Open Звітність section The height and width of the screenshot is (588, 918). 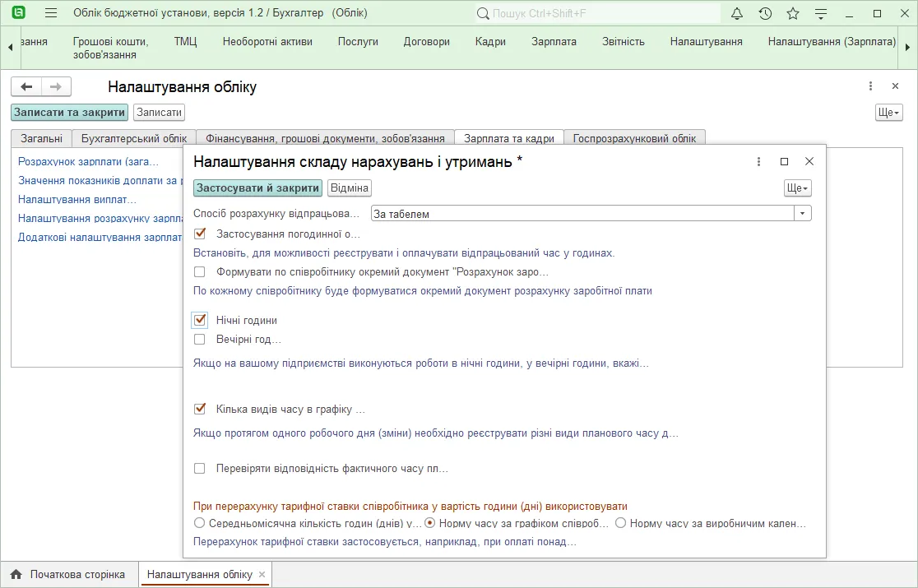point(624,42)
